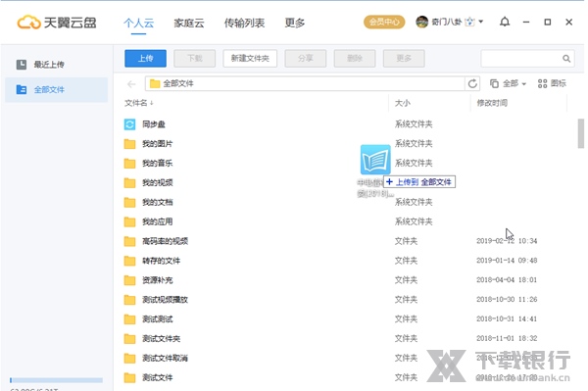Click into the search input field
Viewport: 588px width, 391px height.
[x=521, y=59]
